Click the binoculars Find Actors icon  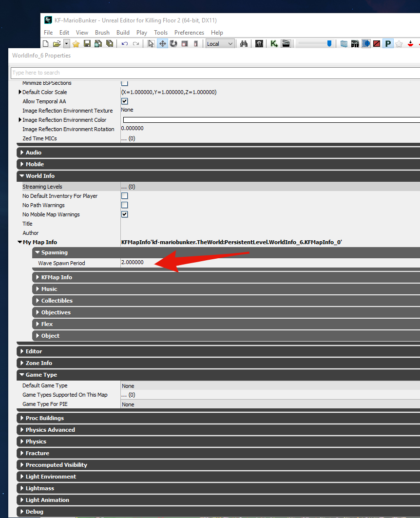(244, 43)
